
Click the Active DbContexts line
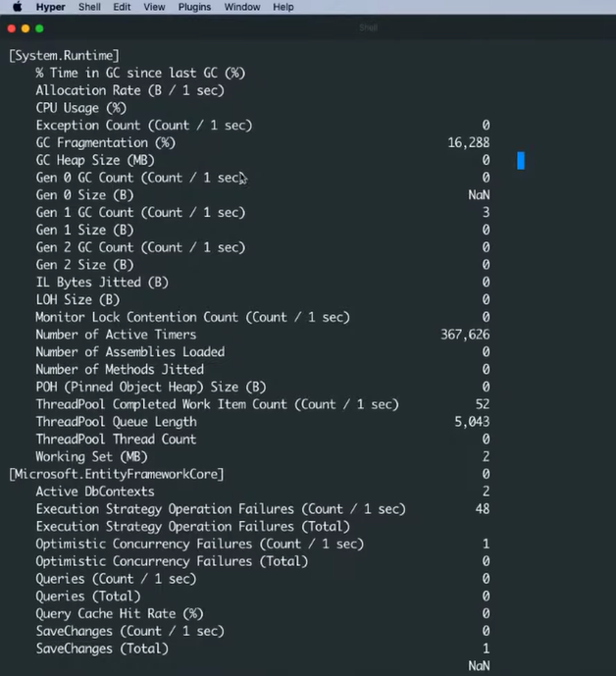95,492
